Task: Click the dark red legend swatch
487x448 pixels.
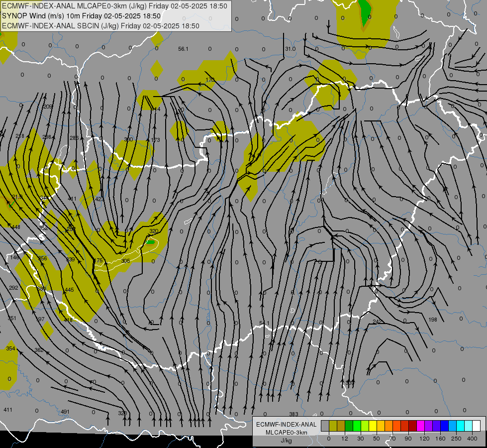Action: click(x=412, y=426)
